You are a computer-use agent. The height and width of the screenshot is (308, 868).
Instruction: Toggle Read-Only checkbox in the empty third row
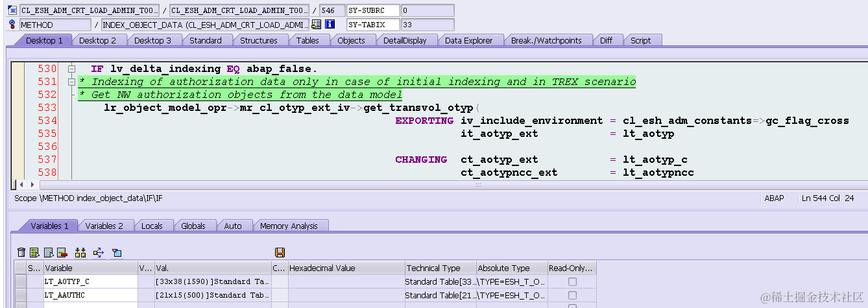572,305
